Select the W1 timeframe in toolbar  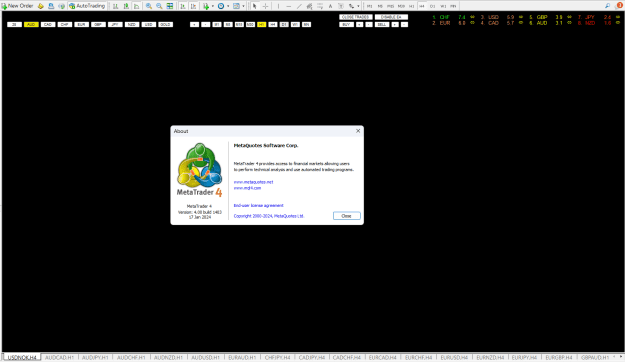(443, 6)
